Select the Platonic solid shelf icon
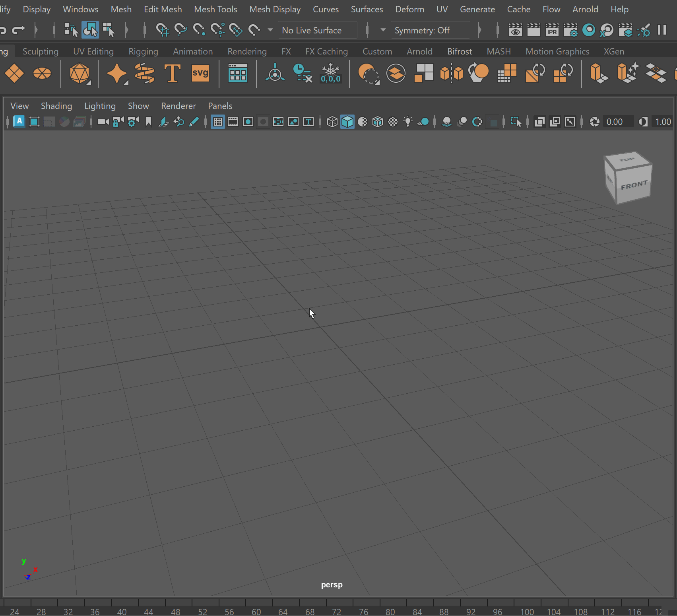The width and height of the screenshot is (677, 616). 80,73
